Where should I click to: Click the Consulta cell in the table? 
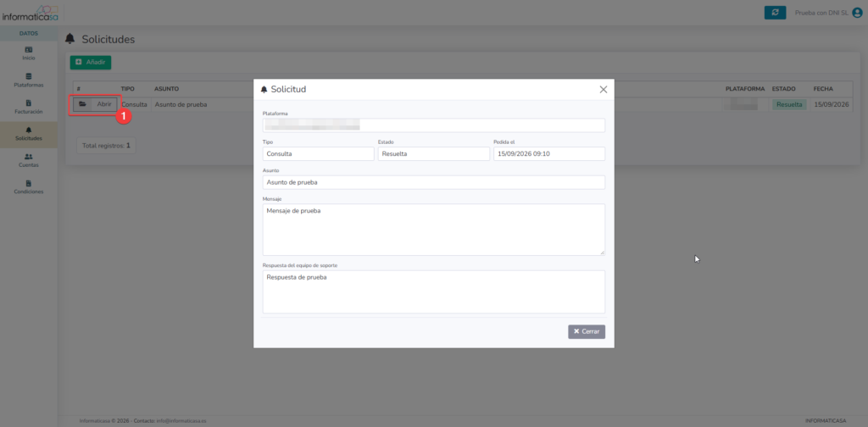click(134, 104)
